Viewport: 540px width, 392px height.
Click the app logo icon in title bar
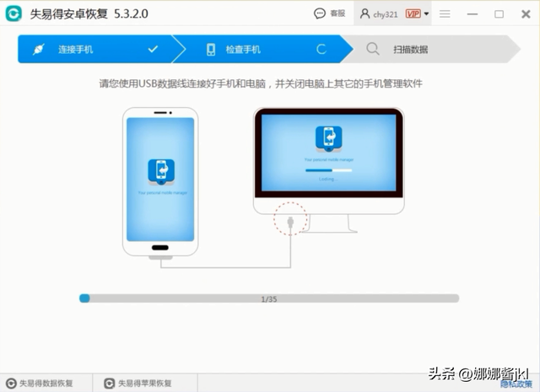tap(13, 13)
